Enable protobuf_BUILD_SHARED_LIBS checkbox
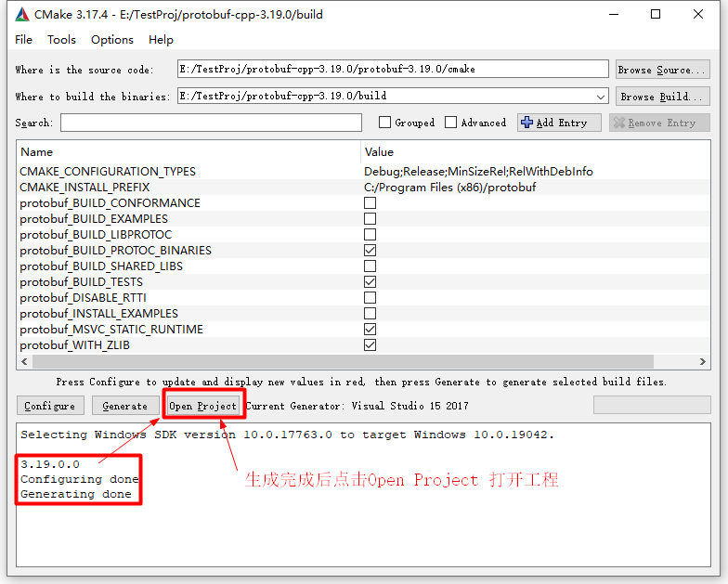 click(x=370, y=266)
